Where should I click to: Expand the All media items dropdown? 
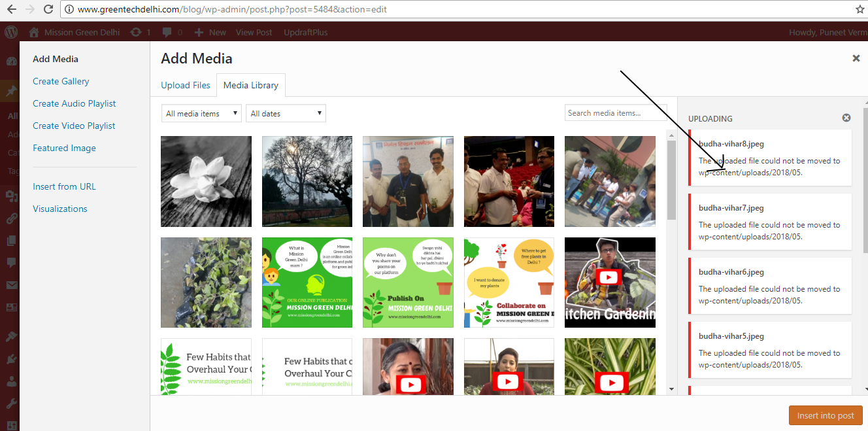pos(201,113)
